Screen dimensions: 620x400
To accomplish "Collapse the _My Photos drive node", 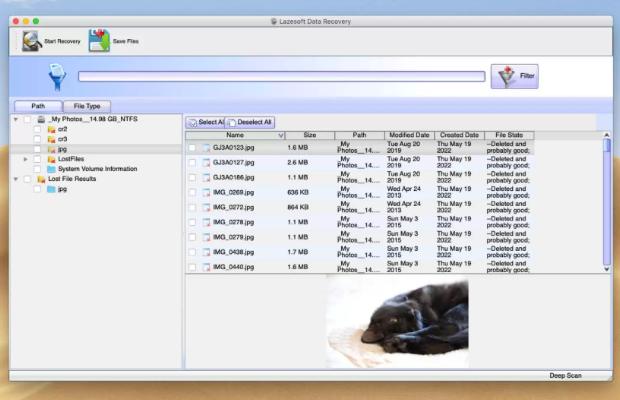I will [16, 119].
